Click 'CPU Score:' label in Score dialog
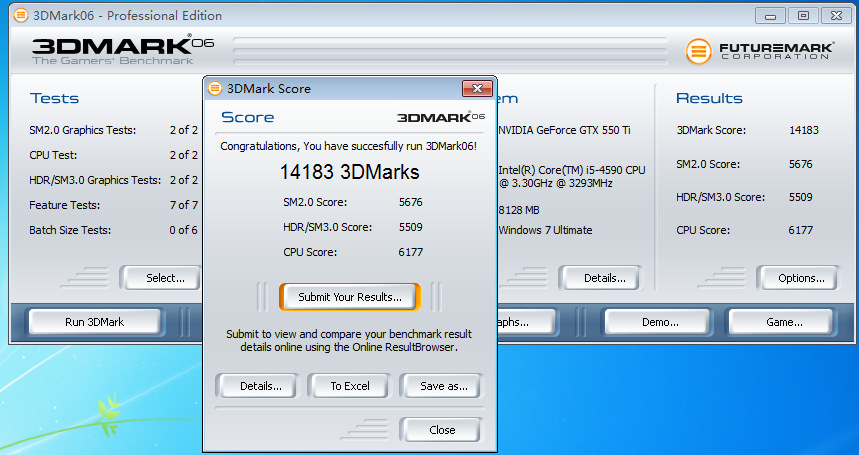The image size is (859, 455). tap(310, 252)
